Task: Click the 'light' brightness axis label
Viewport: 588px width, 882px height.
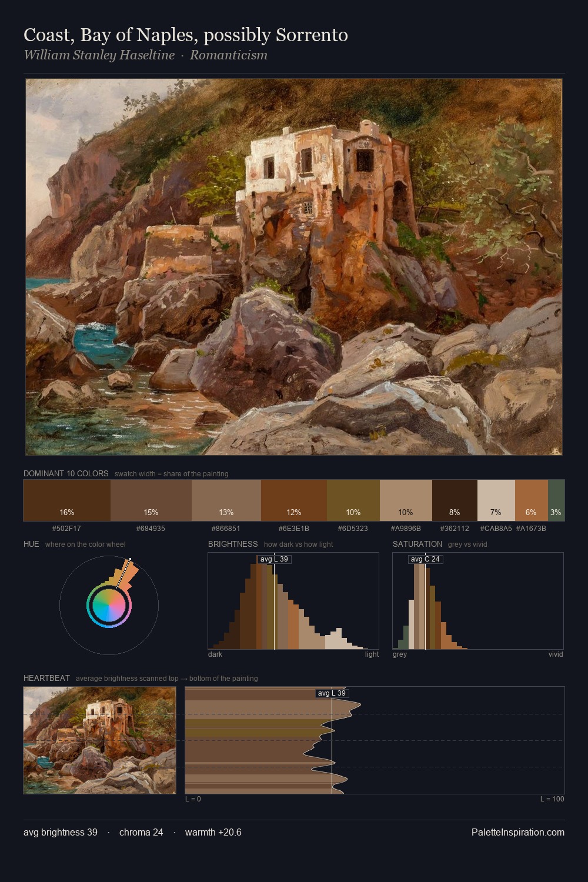Action: click(372, 654)
